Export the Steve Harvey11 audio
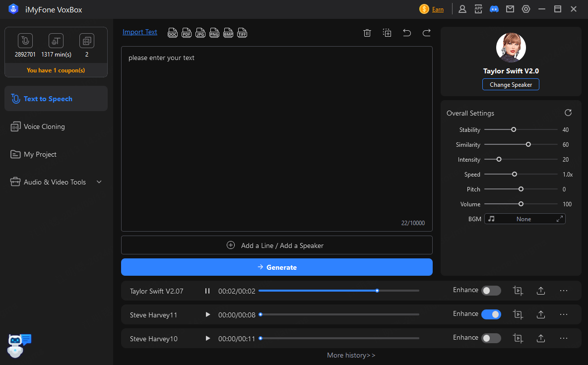 [541, 314]
